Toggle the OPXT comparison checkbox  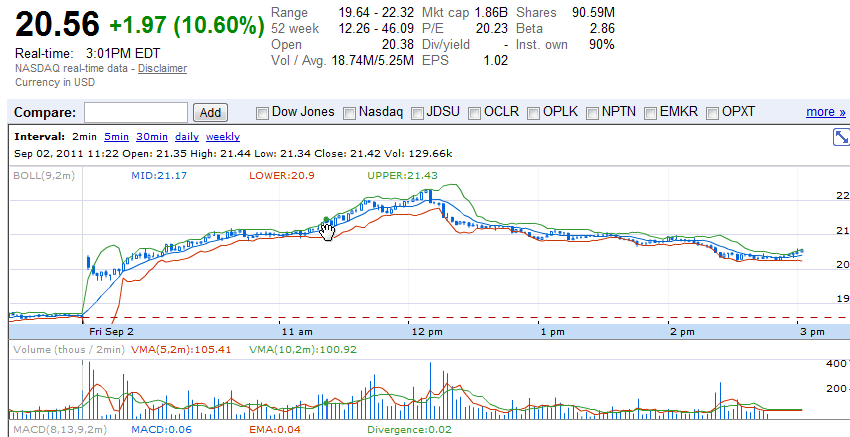point(712,113)
